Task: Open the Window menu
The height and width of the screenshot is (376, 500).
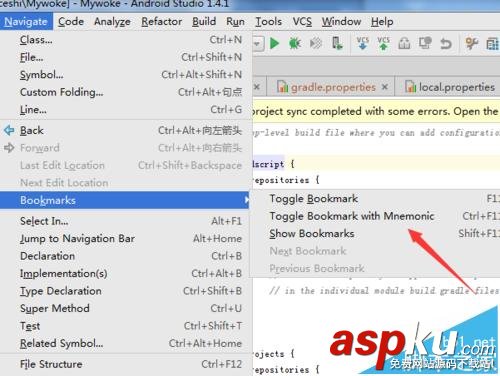Action: click(341, 22)
